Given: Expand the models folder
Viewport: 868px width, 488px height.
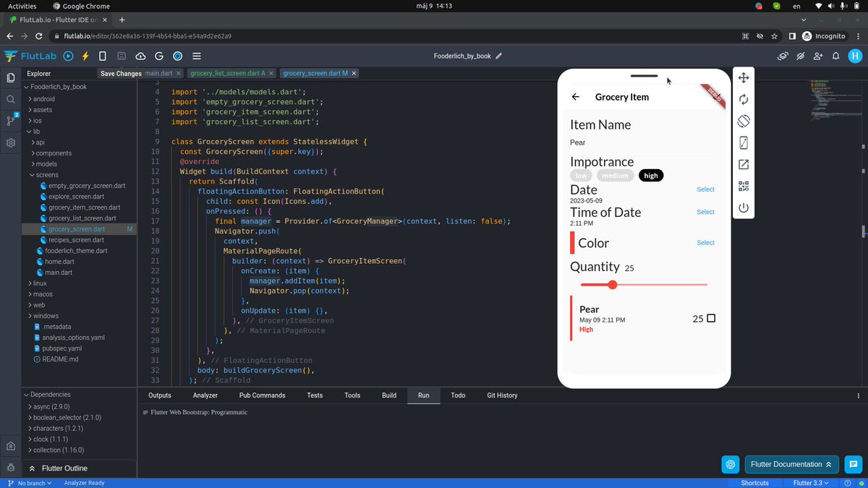Looking at the screenshot, I should [47, 164].
